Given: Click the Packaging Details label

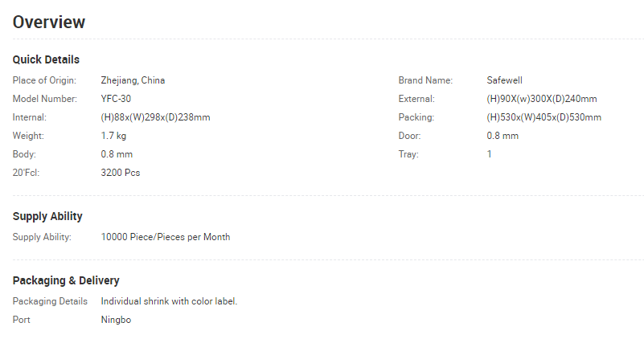Looking at the screenshot, I should (50, 301).
